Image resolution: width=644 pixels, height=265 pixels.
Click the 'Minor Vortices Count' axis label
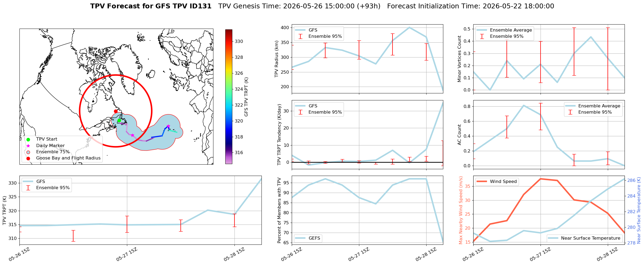pos(459,59)
